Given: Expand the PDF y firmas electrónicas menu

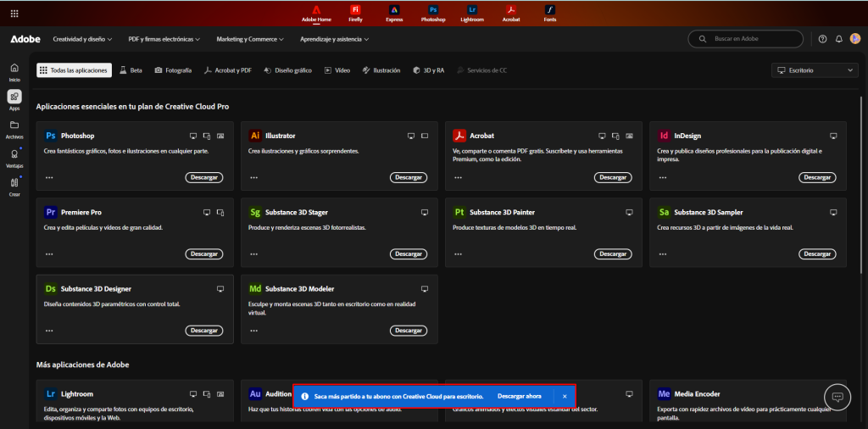Looking at the screenshot, I should (164, 39).
